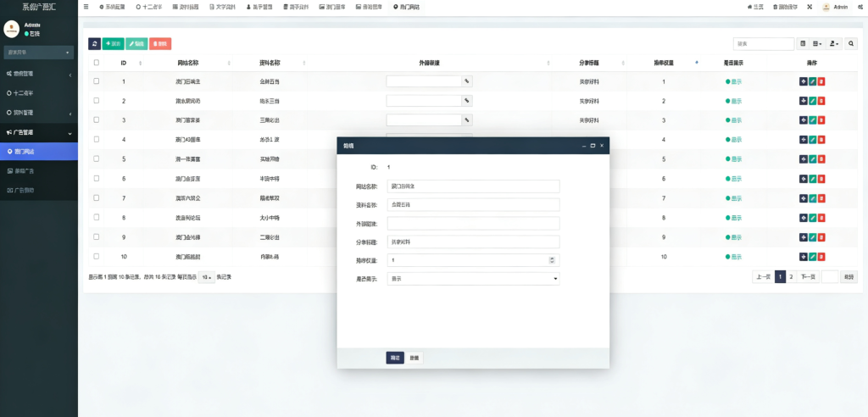Go to page 2 in the pagination
This screenshot has width=868, height=417.
[791, 277]
